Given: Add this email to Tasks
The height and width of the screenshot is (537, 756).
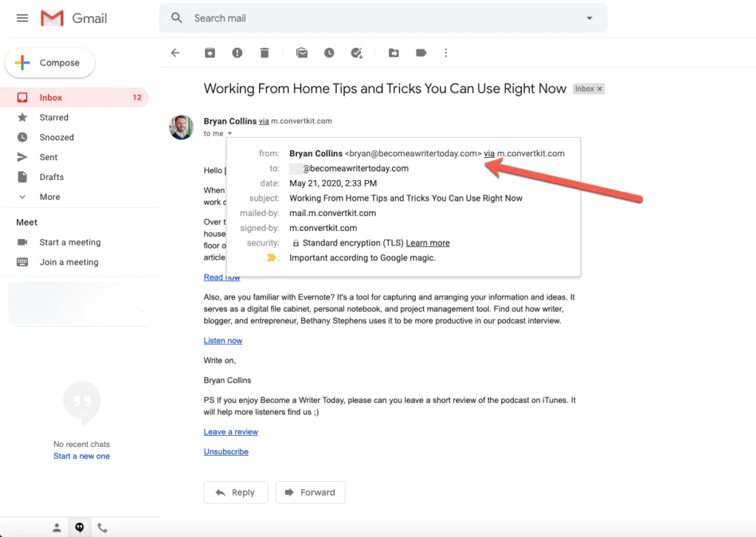Looking at the screenshot, I should pos(357,52).
